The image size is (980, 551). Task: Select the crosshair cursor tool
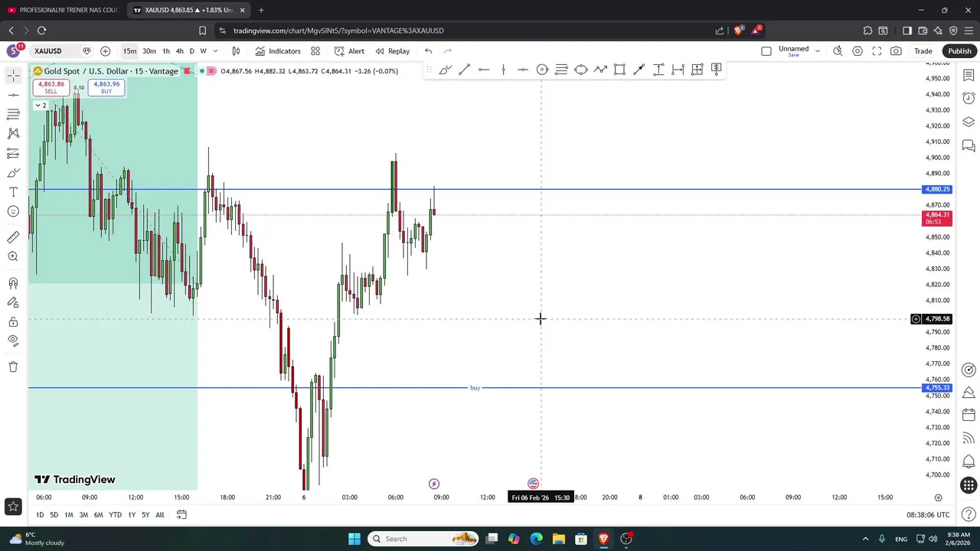click(13, 75)
